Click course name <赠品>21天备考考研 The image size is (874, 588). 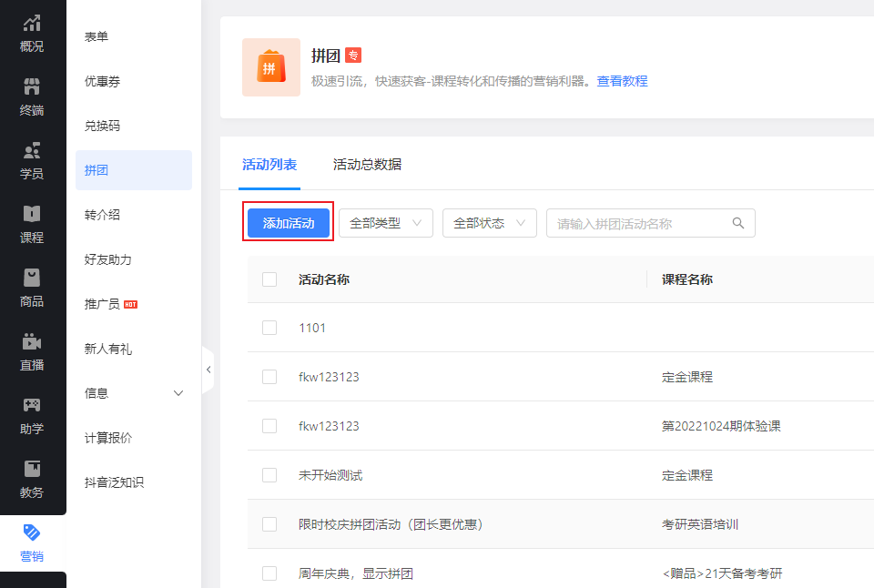pyautogui.click(x=722, y=573)
